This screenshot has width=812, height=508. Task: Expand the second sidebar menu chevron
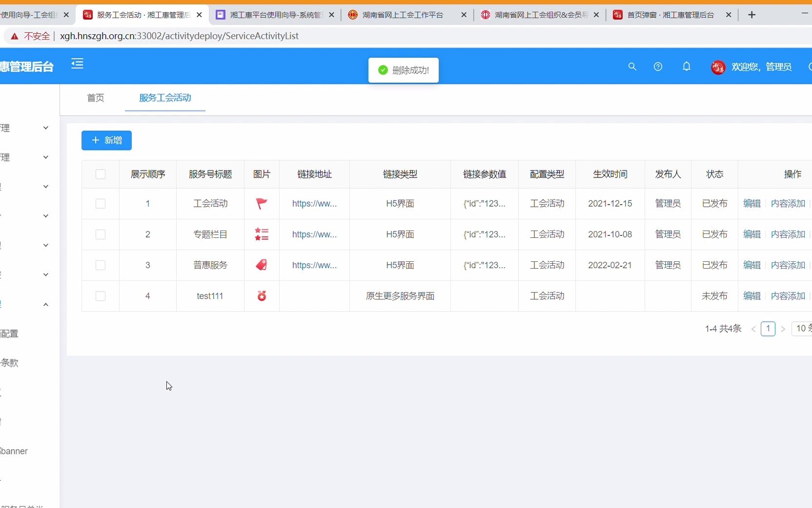click(46, 157)
